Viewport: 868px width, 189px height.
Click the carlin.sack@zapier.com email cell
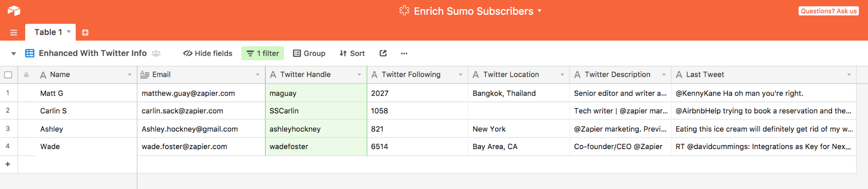(201, 111)
